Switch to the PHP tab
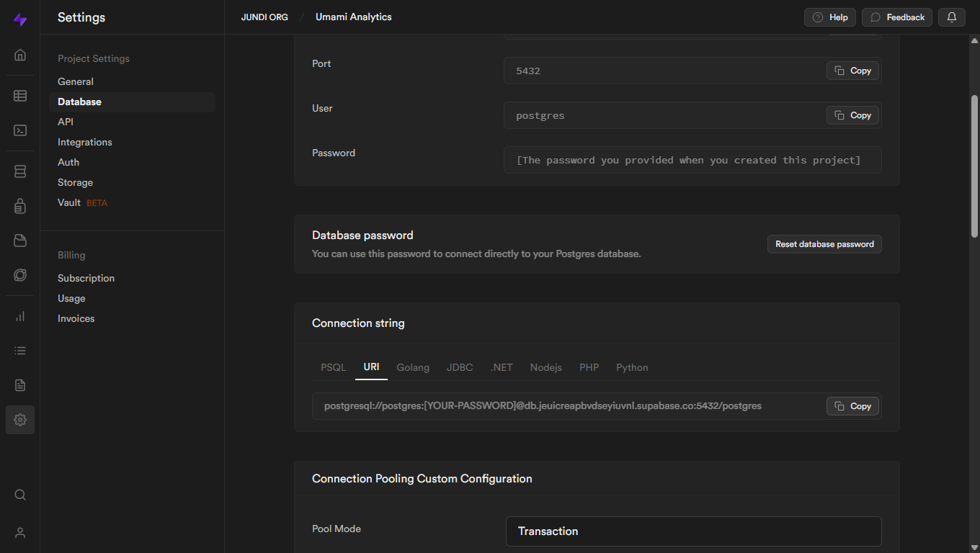980x553 pixels. pyautogui.click(x=589, y=367)
